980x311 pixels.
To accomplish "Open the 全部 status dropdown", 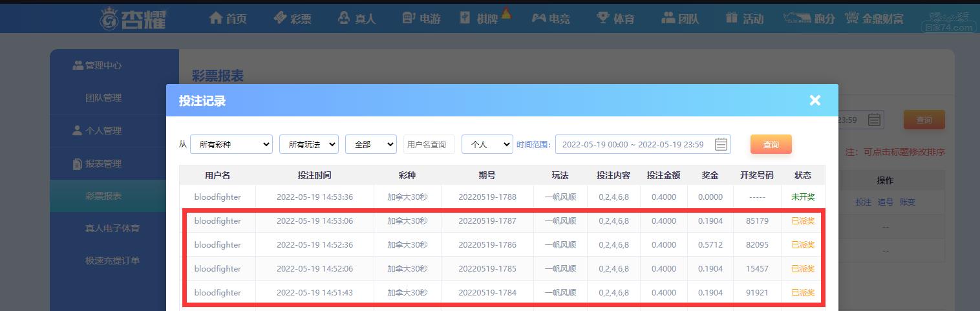I will coord(371,144).
